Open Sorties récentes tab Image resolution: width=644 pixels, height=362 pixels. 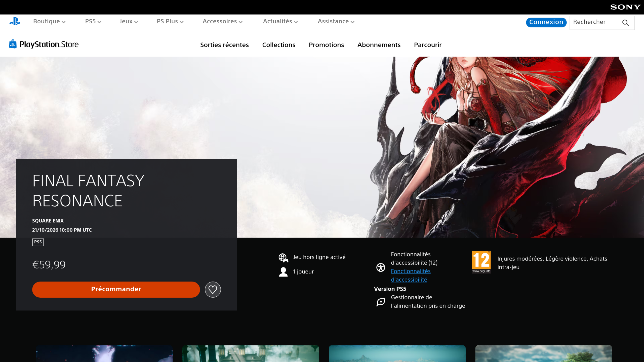224,45
